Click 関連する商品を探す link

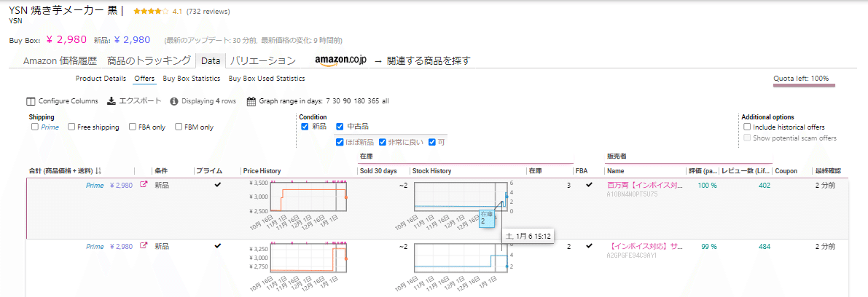pos(429,61)
